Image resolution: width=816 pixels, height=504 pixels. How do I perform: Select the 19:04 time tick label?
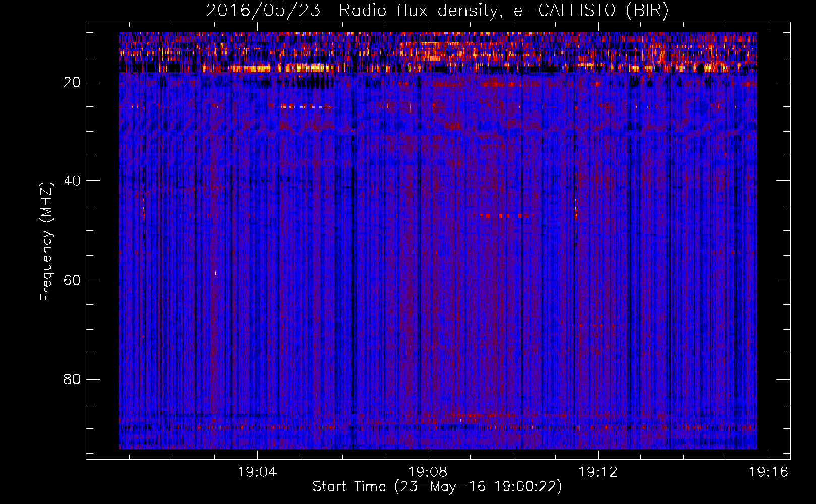click(x=258, y=472)
